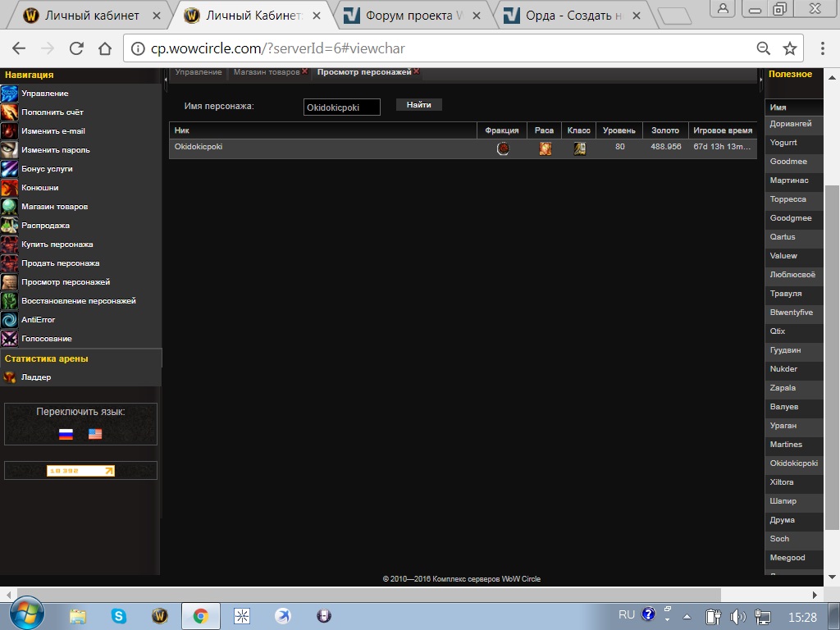Switch language using the US flag
This screenshot has height=630, width=840.
click(x=95, y=434)
